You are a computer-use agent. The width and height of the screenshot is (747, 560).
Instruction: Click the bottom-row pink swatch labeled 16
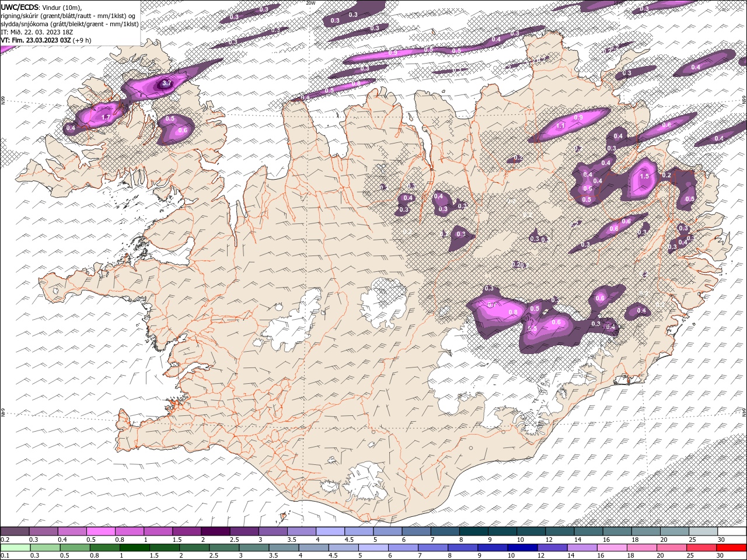click(x=611, y=547)
